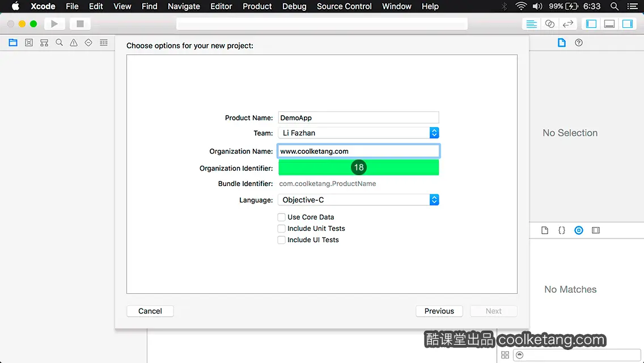Click the Wi-Fi status icon
Viewport: 644px width, 363px height.
(521, 6)
